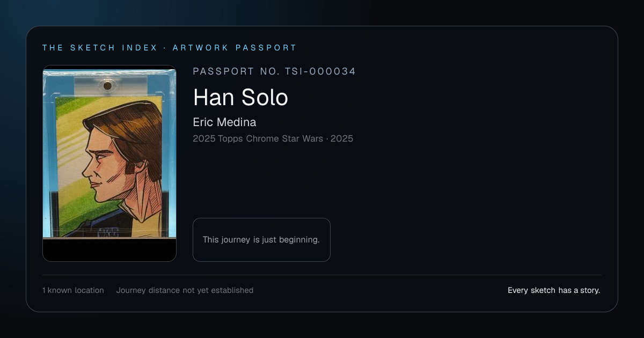Click the 'Every sketch has a story.' tagline

(x=554, y=290)
